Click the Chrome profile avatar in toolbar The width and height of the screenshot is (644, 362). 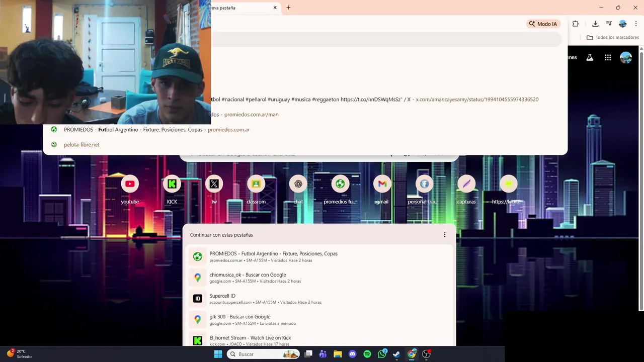(623, 24)
